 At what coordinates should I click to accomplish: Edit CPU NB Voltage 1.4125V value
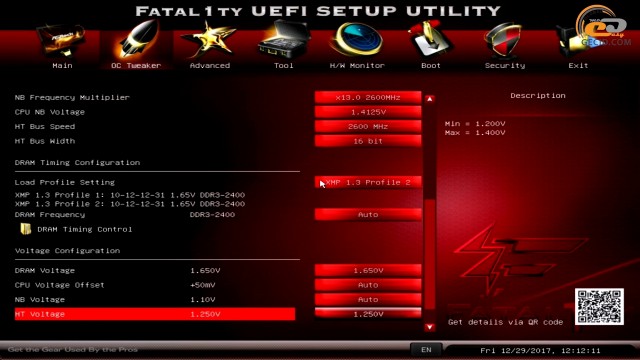tap(368, 112)
